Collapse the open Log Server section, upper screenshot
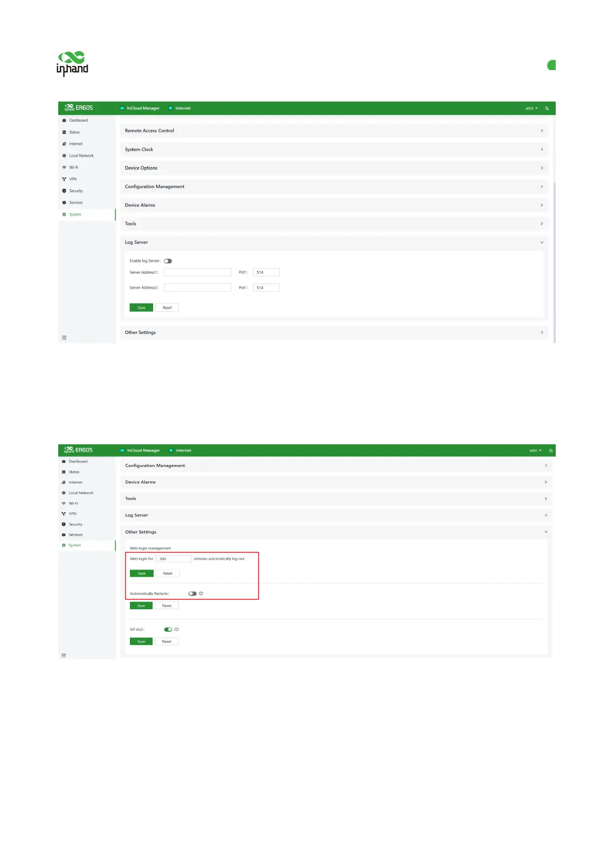614x868 pixels. (x=334, y=242)
